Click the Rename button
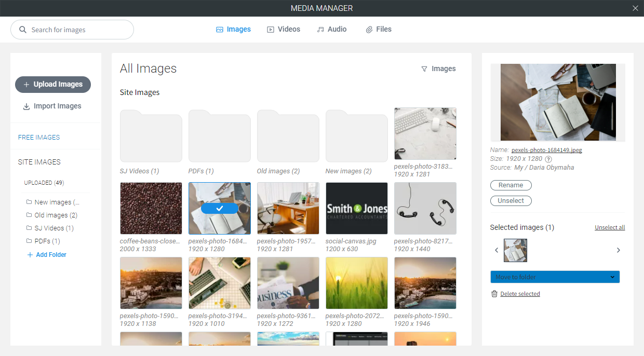Screen dimensions: 644x356 (511, 185)
